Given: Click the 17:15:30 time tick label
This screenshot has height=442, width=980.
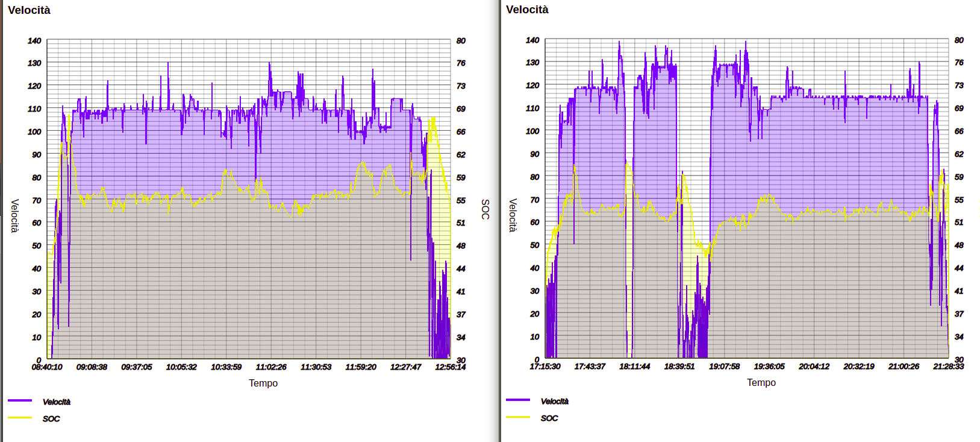Looking at the screenshot, I should 545,366.
